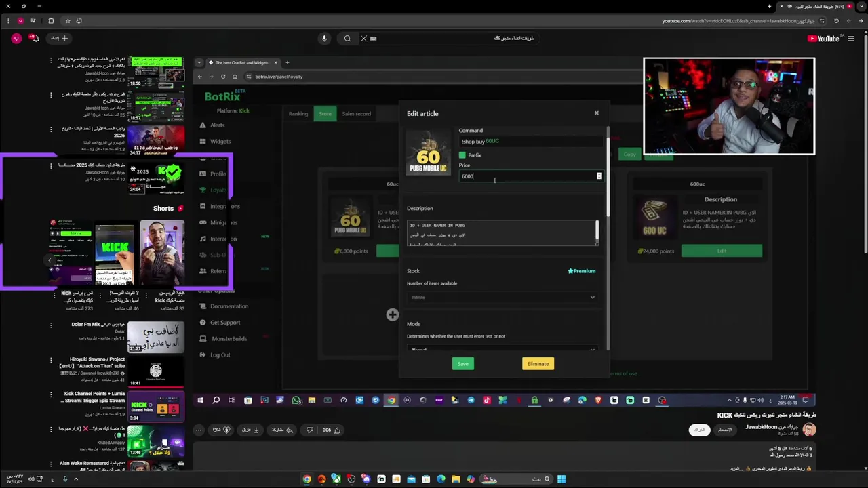The height and width of the screenshot is (488, 868).
Task: Open the streamer facecam overlay
Action: pyautogui.click(x=729, y=106)
